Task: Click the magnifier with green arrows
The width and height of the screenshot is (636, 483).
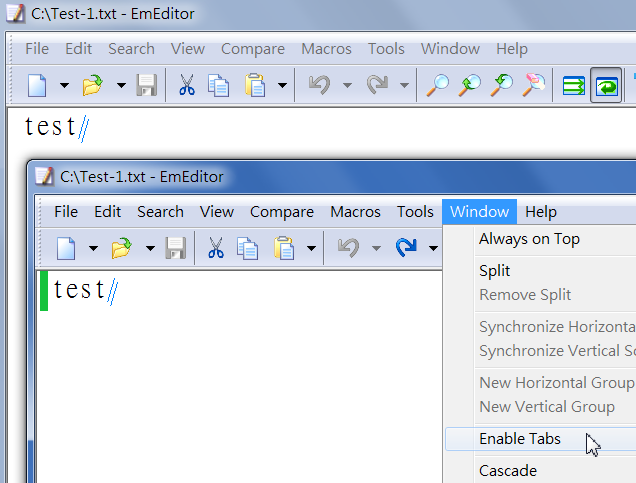Action: pyautogui.click(x=469, y=85)
